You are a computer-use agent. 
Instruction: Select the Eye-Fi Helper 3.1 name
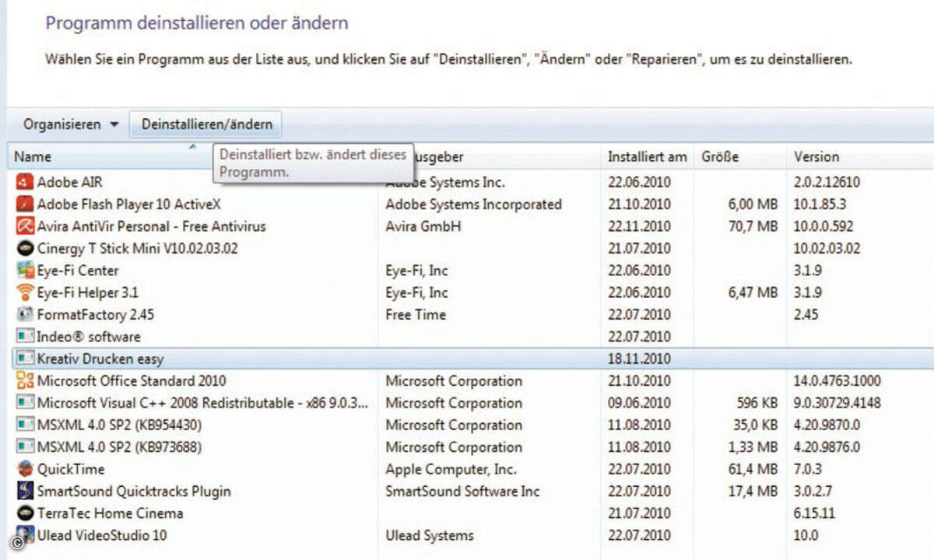pos(87,292)
